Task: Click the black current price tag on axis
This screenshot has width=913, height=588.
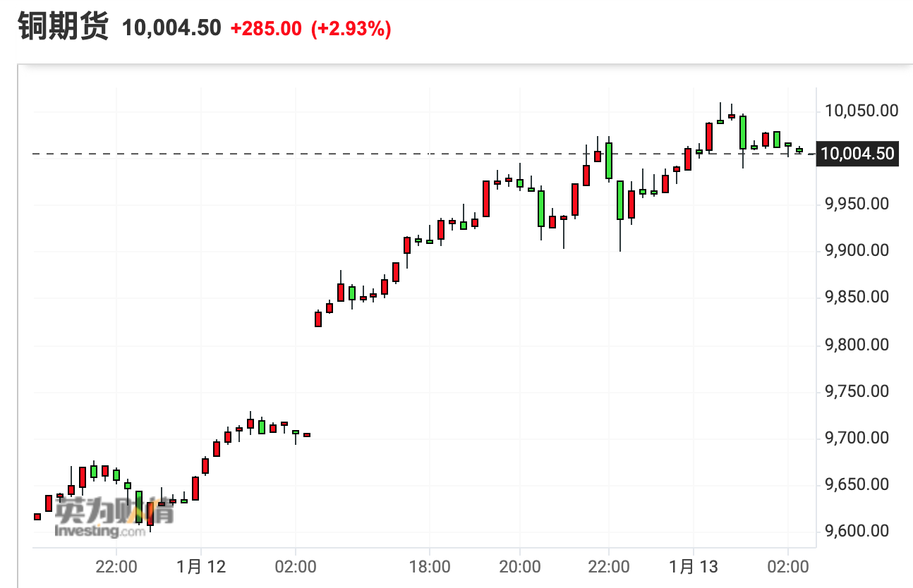Action: pos(857,154)
